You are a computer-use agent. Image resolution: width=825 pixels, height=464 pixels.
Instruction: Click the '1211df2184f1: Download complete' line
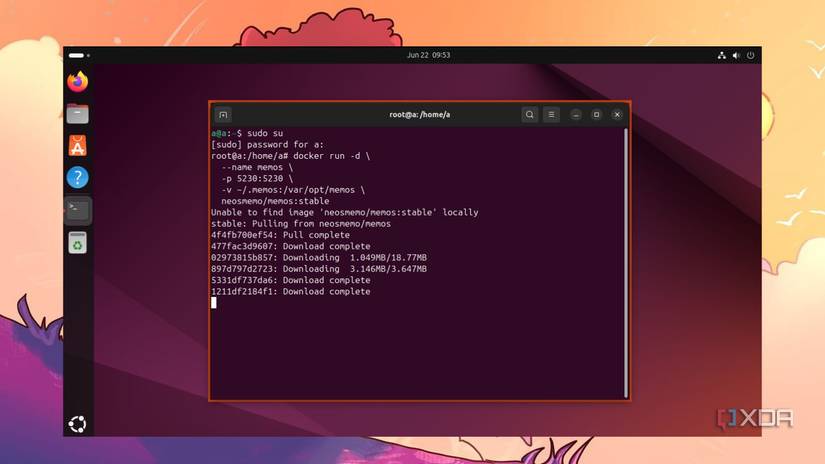(290, 291)
